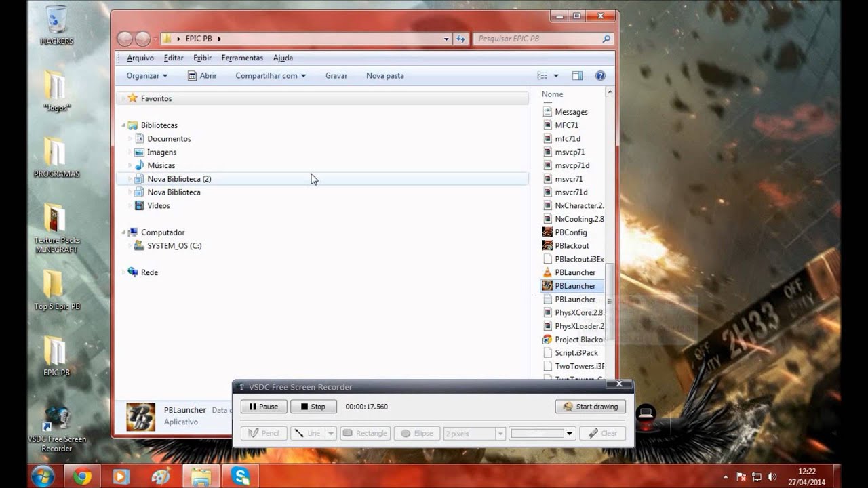This screenshot has height=488, width=868.
Task: Select Favoritos in the navigation pane
Action: (x=156, y=98)
